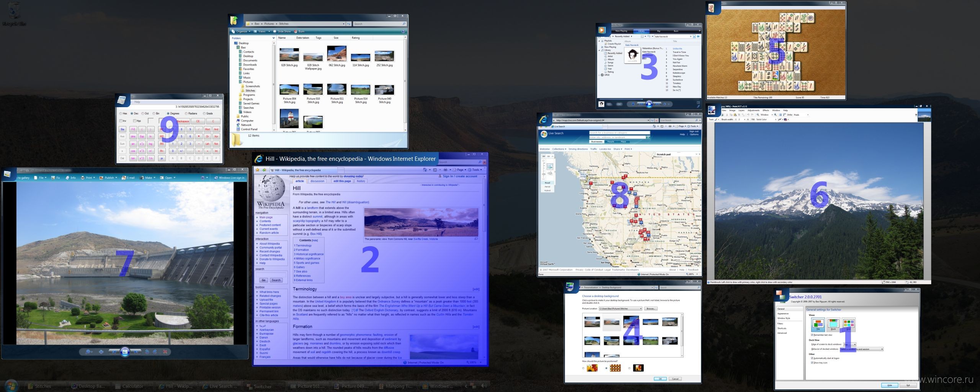Open Behavior of docked windows dropdown

[862, 349]
